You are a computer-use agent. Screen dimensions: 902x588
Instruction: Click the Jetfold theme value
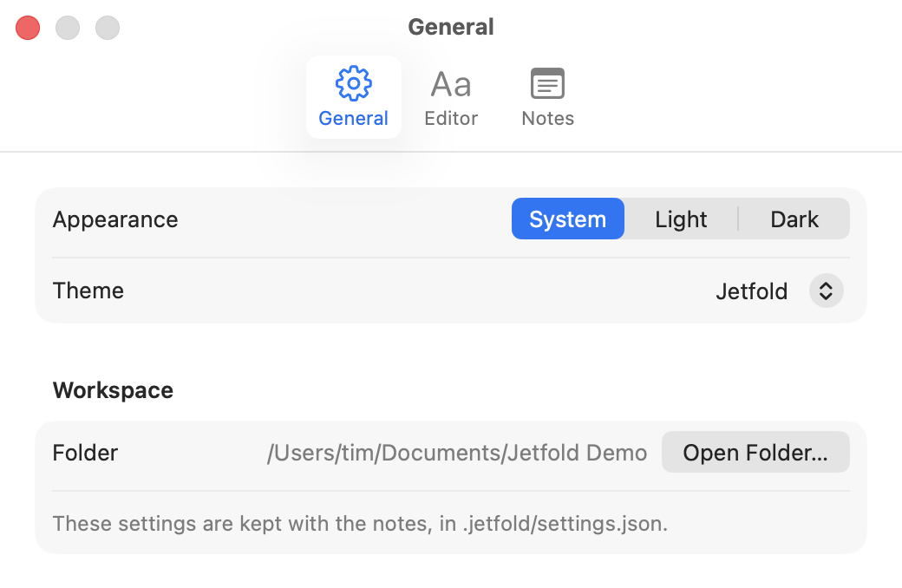coord(751,291)
